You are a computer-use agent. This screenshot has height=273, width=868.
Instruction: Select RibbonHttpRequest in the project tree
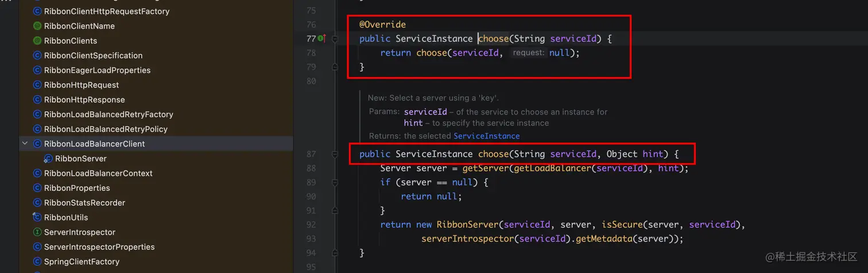[82, 85]
